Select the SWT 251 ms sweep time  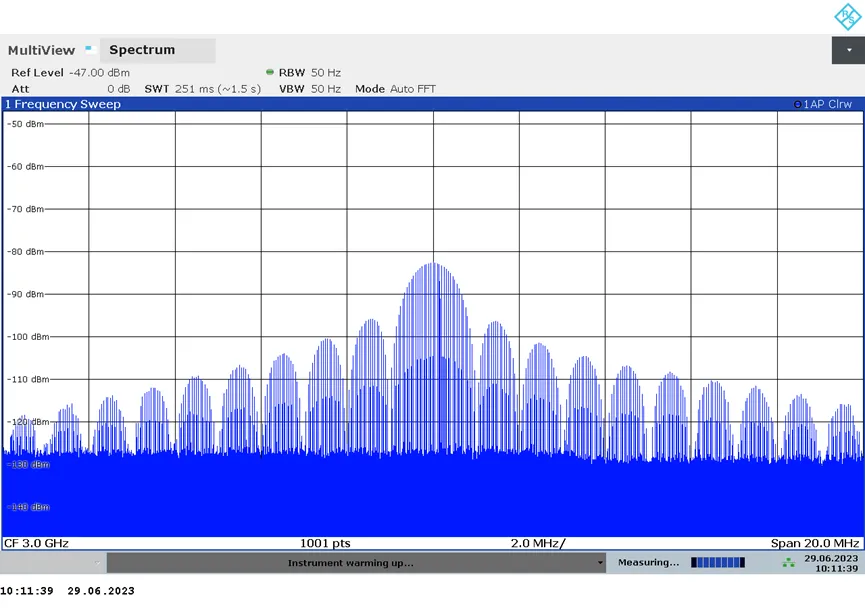coord(203,89)
